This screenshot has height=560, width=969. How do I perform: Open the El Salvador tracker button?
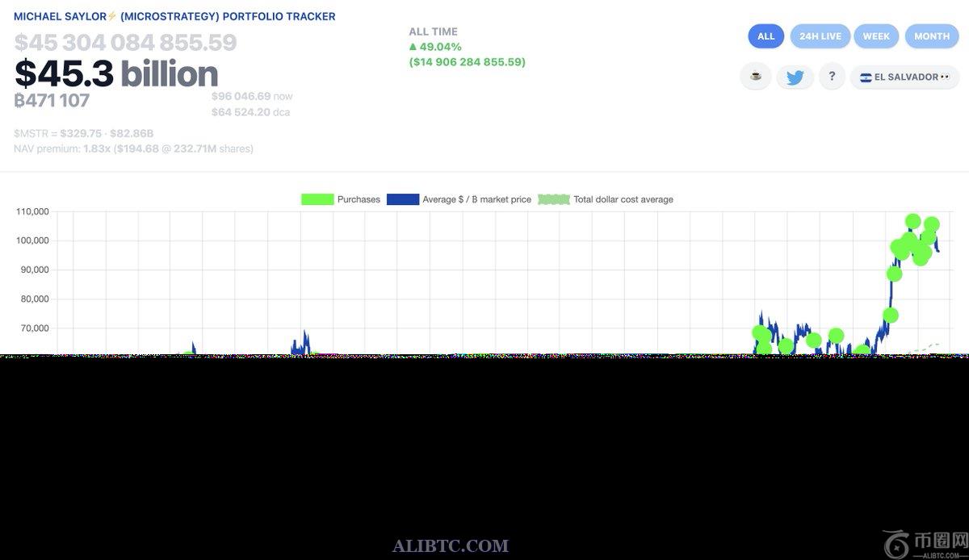click(x=904, y=77)
